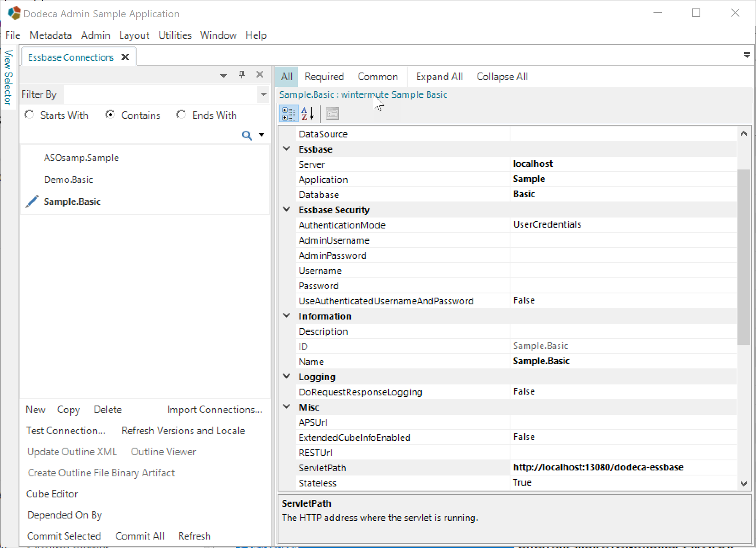The width and height of the screenshot is (756, 548).
Task: Click the property grid vertical scrollbar thumb
Action: [x=744, y=257]
